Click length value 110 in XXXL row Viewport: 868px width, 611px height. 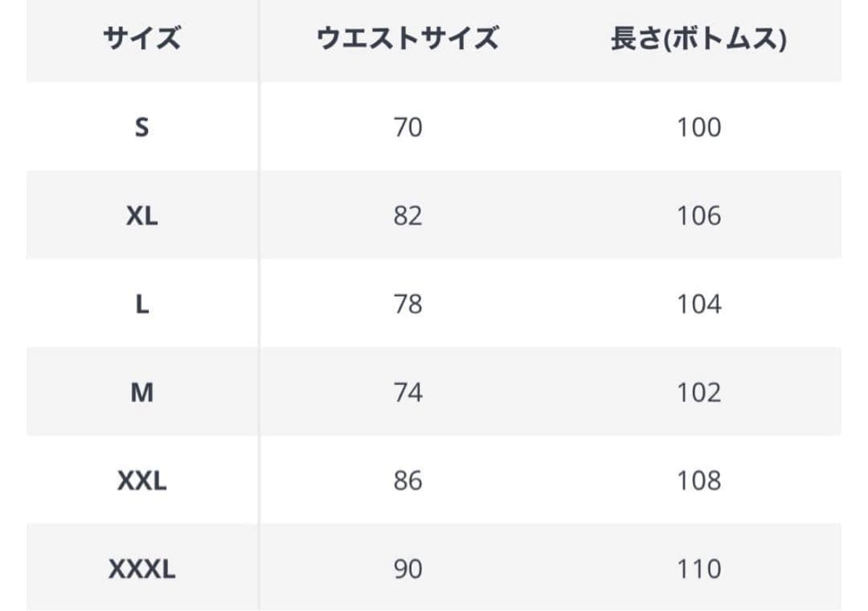point(699,569)
